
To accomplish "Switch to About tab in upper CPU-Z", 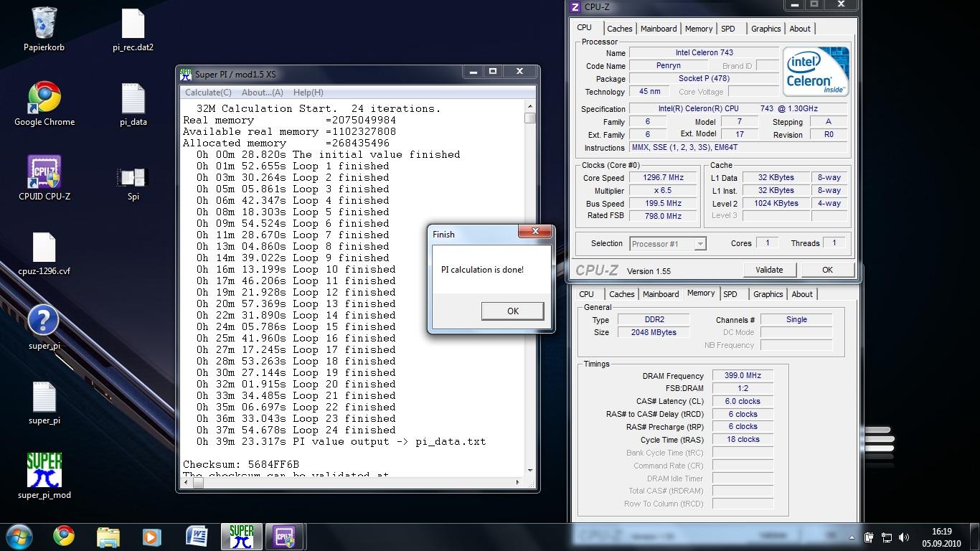I will [800, 29].
